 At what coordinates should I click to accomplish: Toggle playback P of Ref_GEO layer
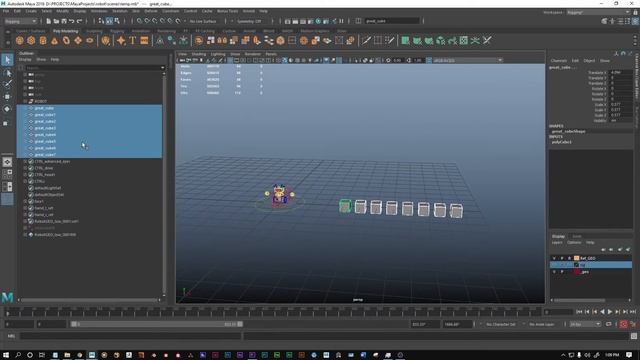coord(562,258)
